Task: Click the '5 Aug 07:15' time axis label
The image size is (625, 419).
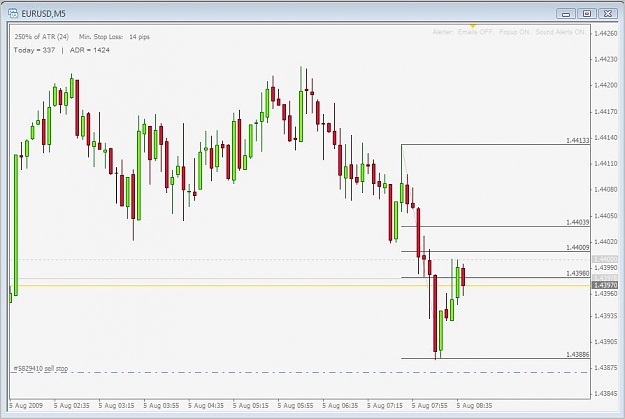Action: [385, 406]
